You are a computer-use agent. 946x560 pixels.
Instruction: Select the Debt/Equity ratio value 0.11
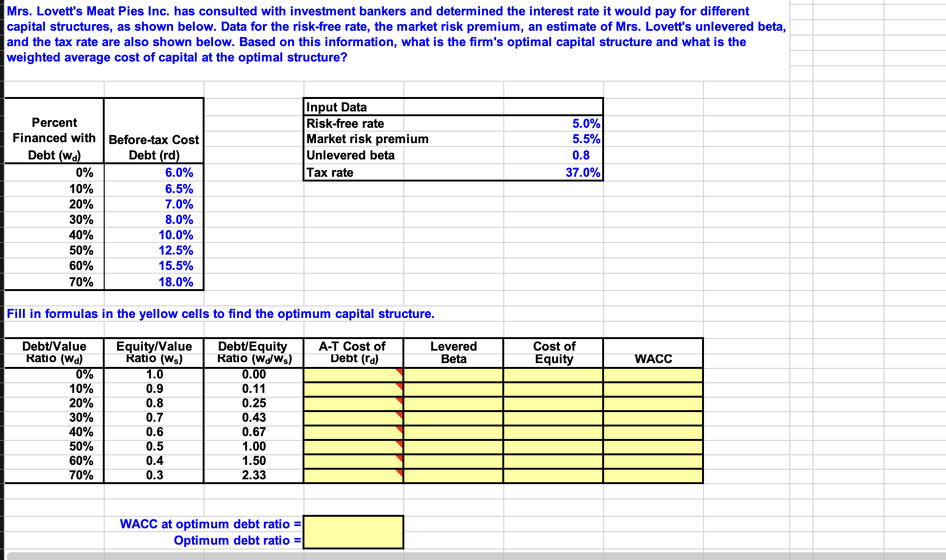pyautogui.click(x=254, y=389)
